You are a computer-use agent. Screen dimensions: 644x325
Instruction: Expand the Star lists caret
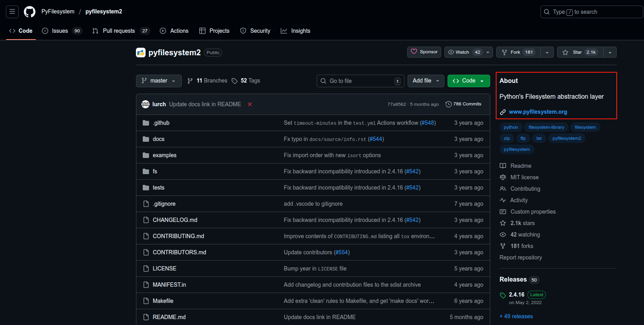coord(610,52)
